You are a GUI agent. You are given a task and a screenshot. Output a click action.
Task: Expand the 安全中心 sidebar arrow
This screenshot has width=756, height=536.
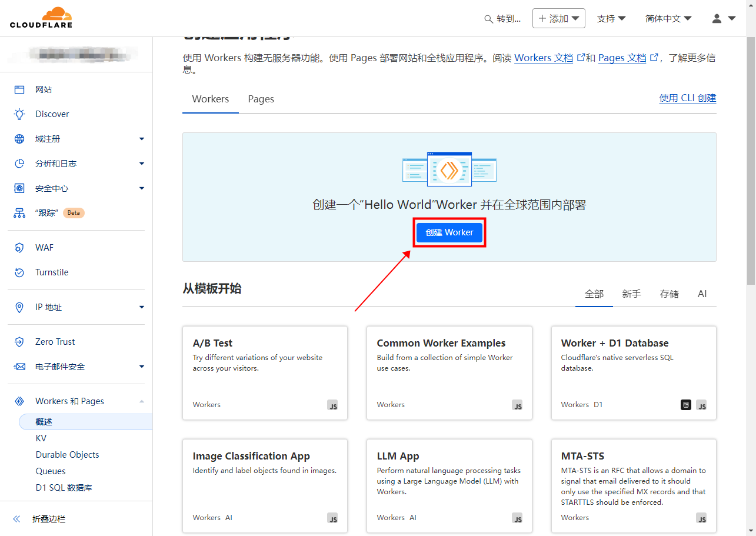141,188
